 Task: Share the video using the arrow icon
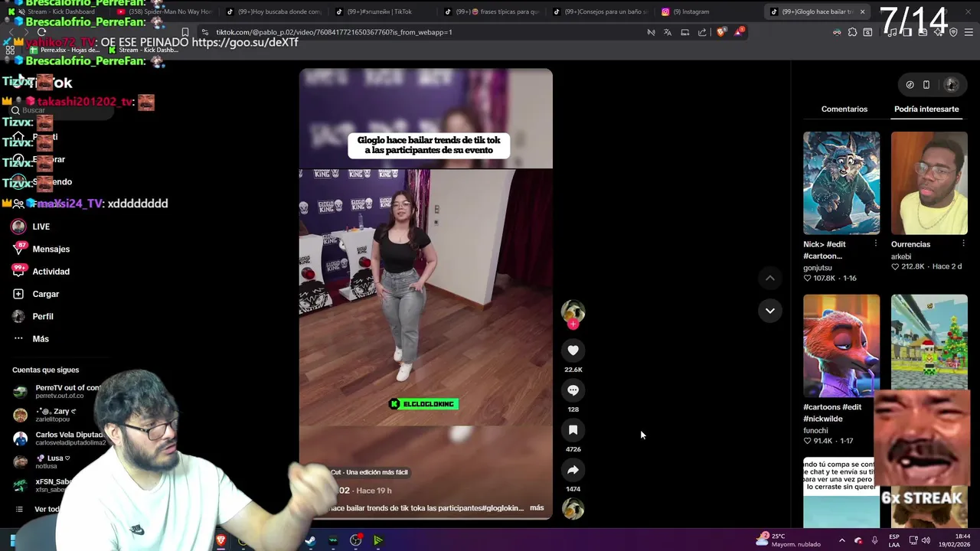point(573,470)
